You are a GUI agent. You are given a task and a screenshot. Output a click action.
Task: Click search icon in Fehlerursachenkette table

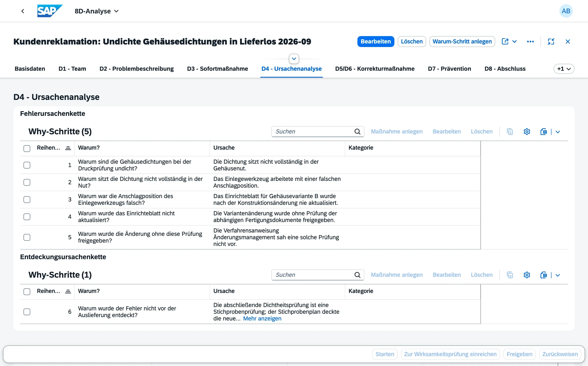click(357, 132)
